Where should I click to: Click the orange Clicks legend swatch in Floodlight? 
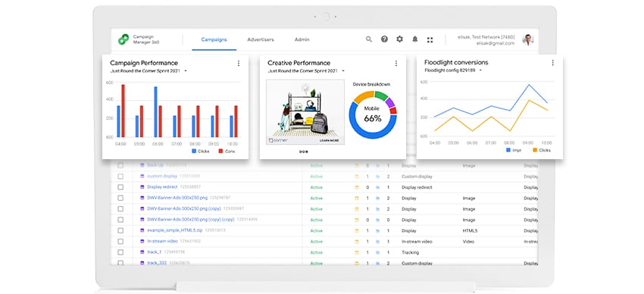535,150
